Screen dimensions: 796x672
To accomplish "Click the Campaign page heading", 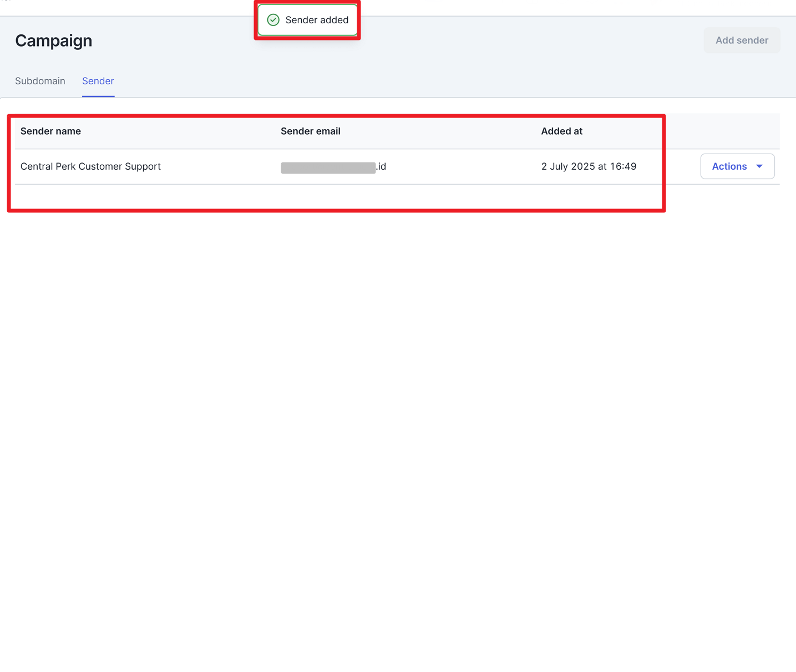I will pos(54,40).
